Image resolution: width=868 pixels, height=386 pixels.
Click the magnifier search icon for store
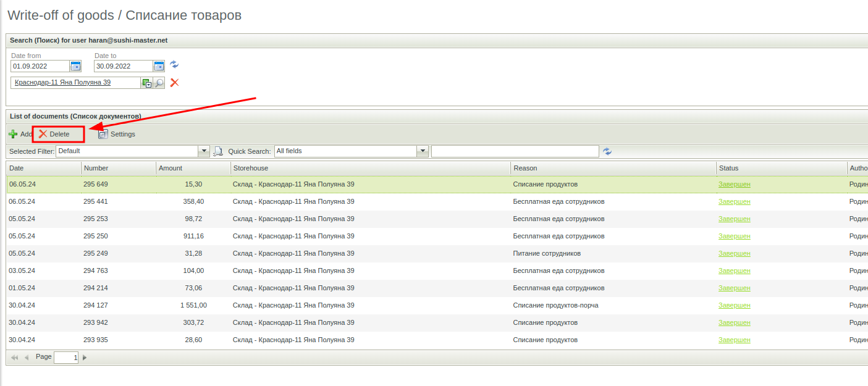point(159,83)
